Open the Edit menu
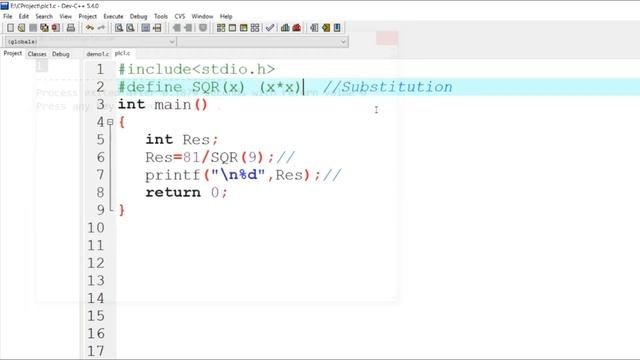 pyautogui.click(x=24, y=16)
